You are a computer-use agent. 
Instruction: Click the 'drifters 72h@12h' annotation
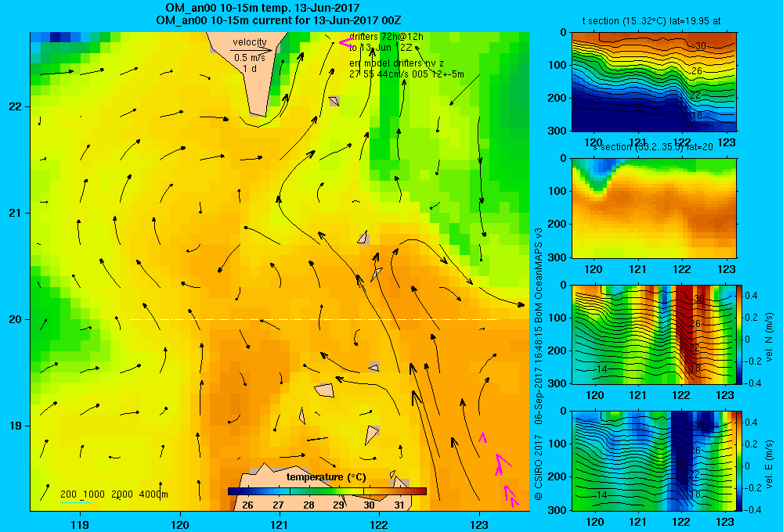tap(386, 37)
